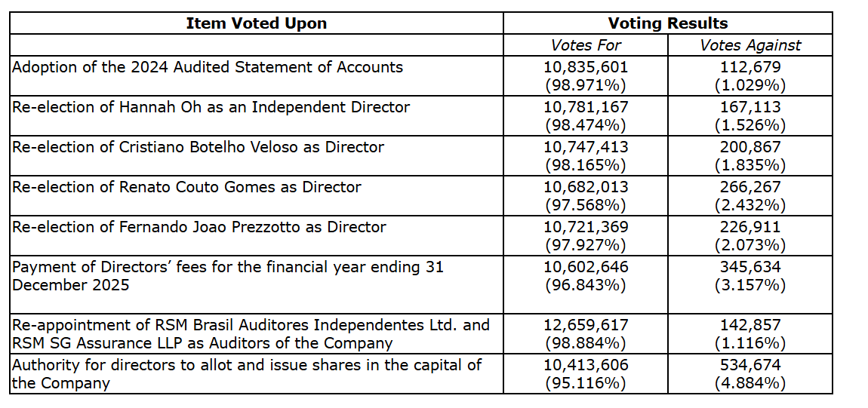Click the Fernando Joao Prezzotto re-election item
Image resolution: width=868 pixels, height=408 pixels.
(x=199, y=227)
